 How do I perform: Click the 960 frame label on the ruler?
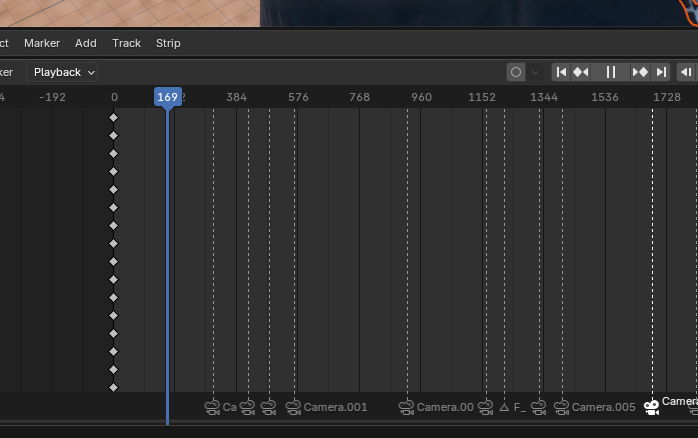(x=422, y=97)
